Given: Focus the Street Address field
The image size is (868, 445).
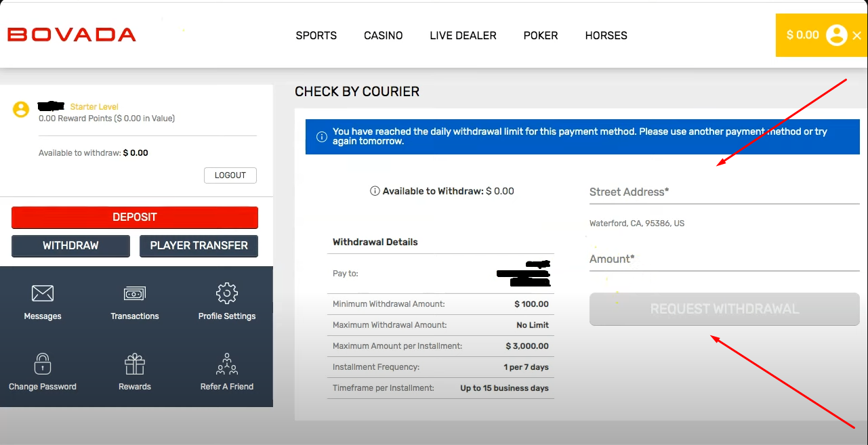Looking at the screenshot, I should (x=724, y=192).
